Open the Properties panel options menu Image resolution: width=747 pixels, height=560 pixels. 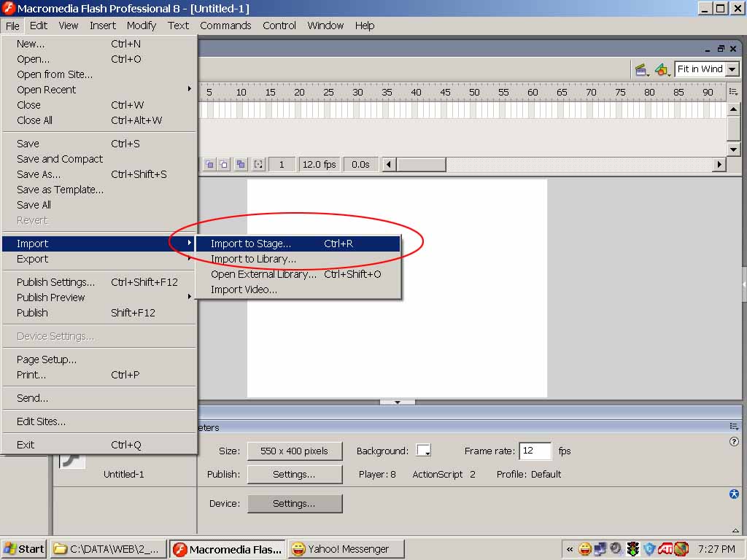[734, 426]
